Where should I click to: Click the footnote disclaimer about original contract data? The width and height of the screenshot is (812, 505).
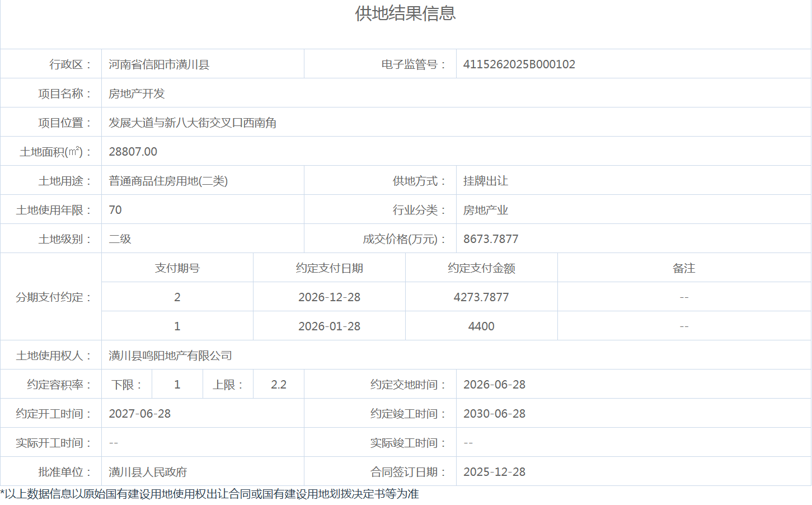(209, 494)
